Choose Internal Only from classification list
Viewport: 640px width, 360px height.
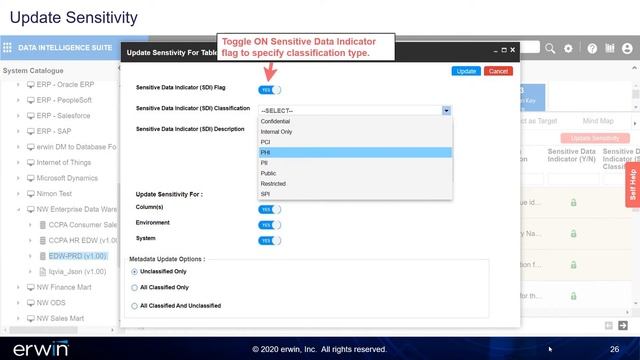click(x=355, y=132)
